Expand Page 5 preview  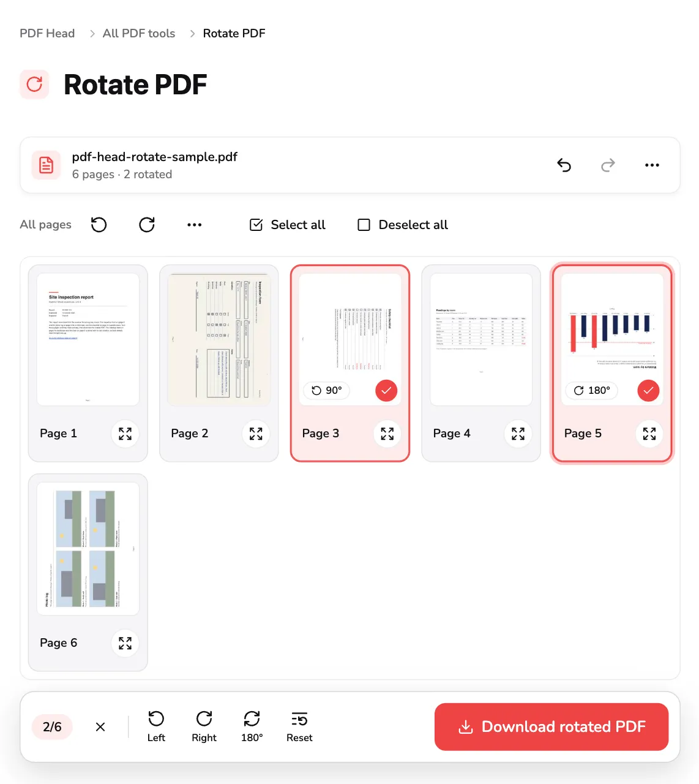649,434
